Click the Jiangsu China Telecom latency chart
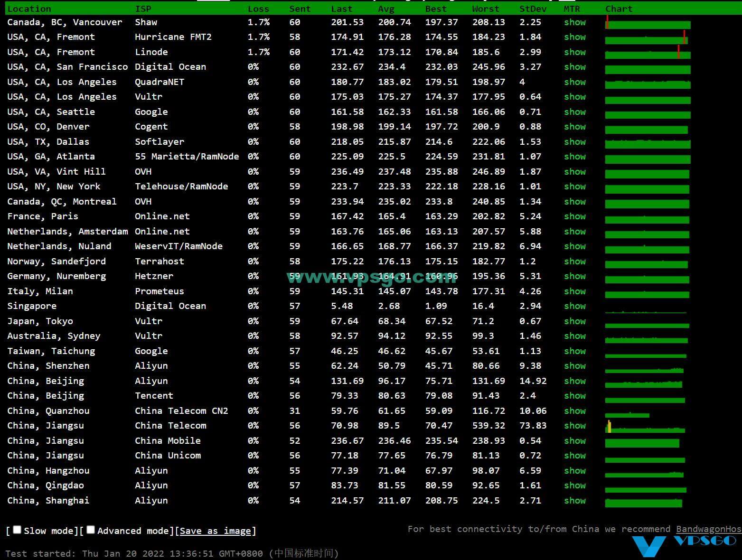Viewport: 742px width, 560px height. (x=645, y=426)
